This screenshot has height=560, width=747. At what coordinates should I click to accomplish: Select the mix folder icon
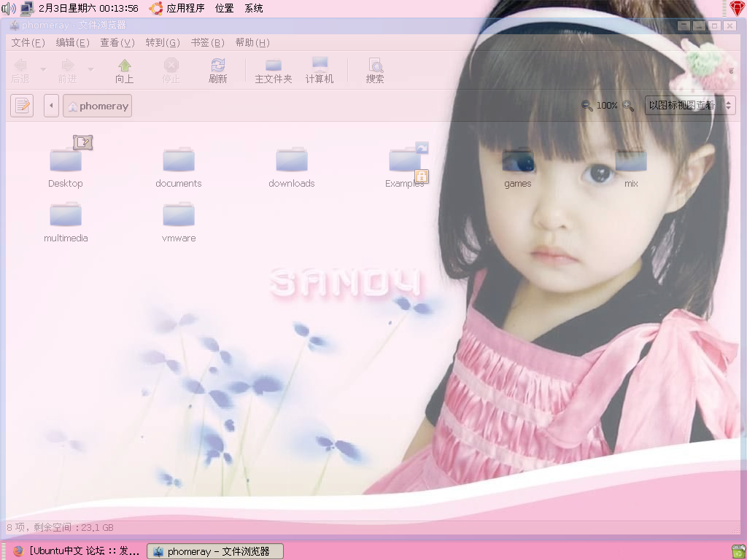pyautogui.click(x=631, y=159)
